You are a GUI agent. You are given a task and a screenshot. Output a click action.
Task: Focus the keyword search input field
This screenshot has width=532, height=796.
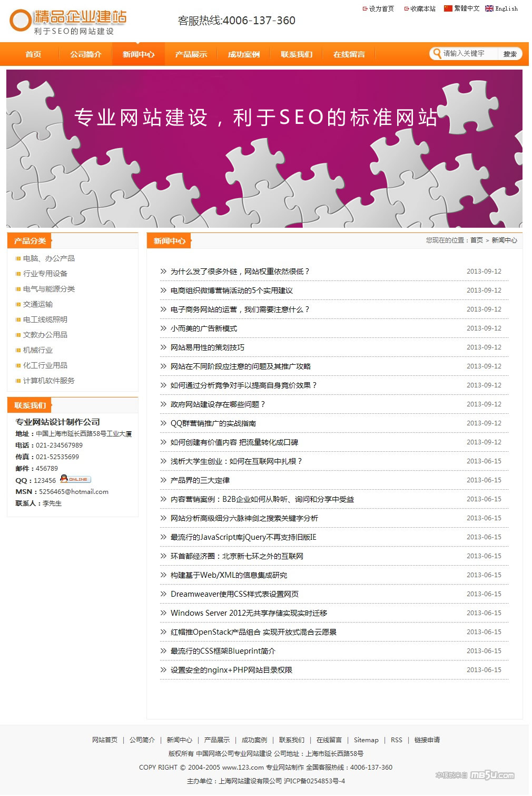pyautogui.click(x=469, y=54)
